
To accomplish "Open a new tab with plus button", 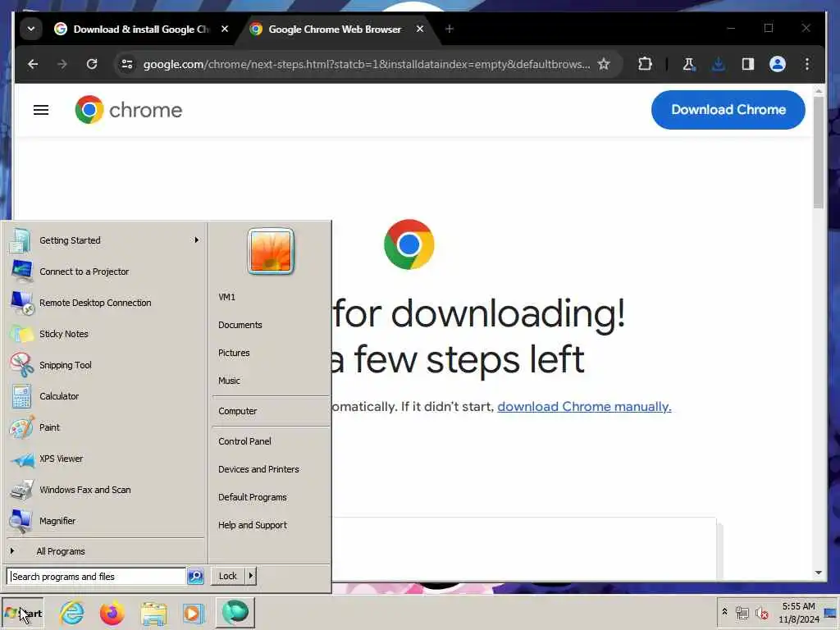I will click(x=450, y=29).
